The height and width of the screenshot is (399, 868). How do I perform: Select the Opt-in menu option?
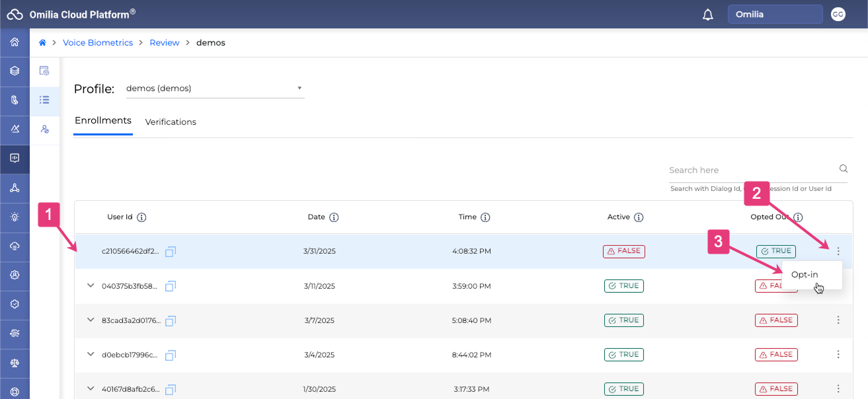[805, 275]
